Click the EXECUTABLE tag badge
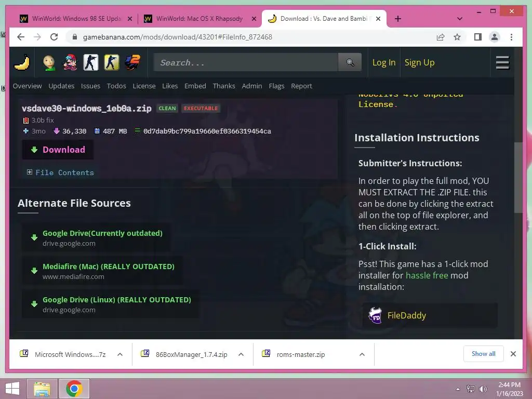Screen dimensions: 532x399 tap(201, 108)
